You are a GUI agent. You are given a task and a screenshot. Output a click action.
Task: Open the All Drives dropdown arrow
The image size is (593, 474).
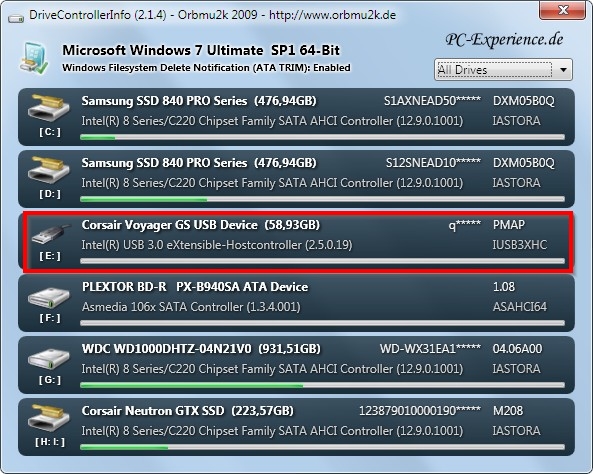tap(564, 70)
